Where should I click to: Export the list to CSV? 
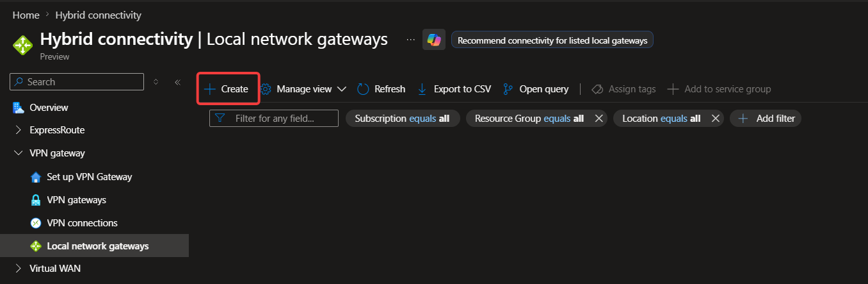tap(454, 89)
